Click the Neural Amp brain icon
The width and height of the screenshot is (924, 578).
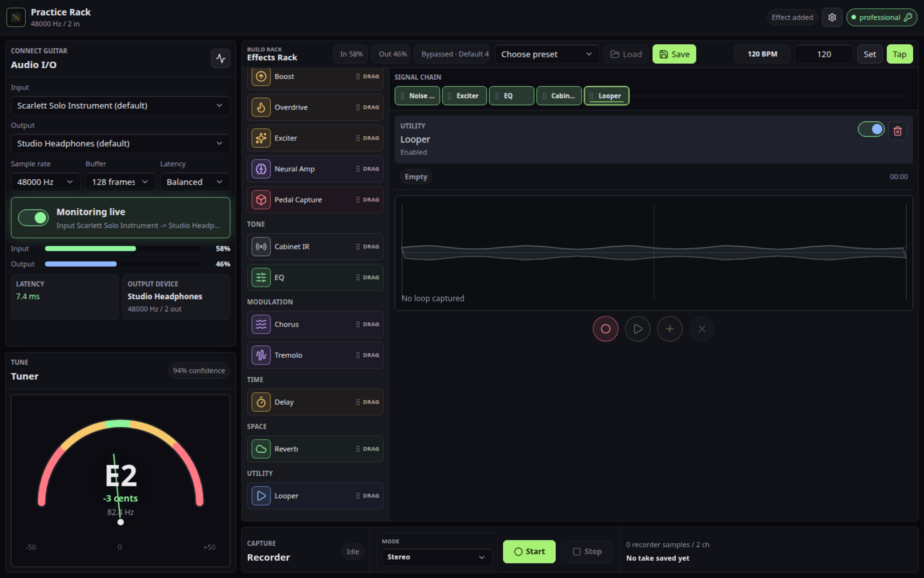point(261,169)
